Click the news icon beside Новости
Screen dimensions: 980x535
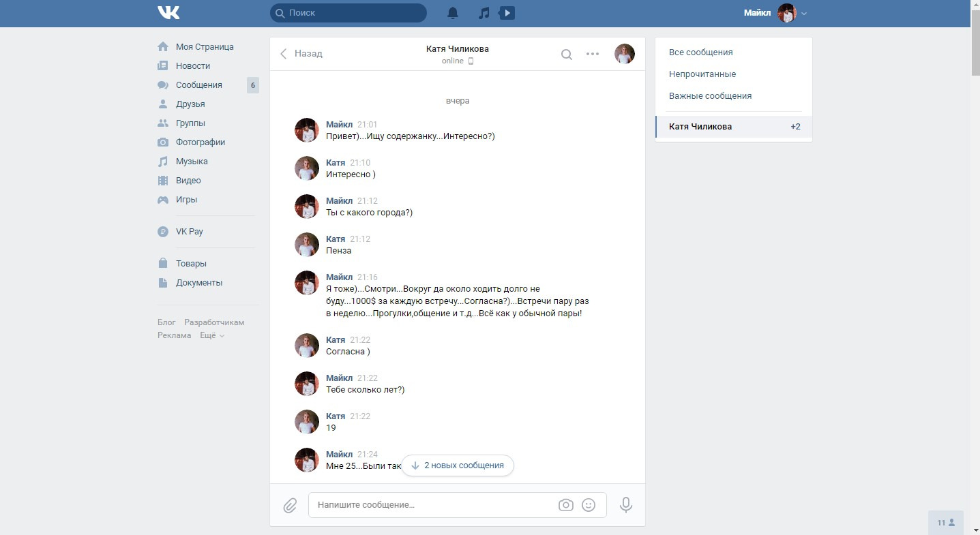(x=163, y=66)
